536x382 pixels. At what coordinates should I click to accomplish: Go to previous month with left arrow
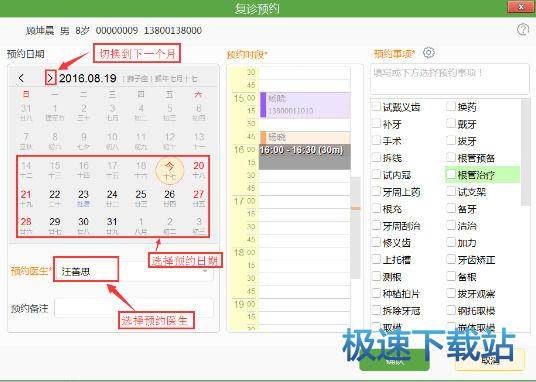[x=21, y=78]
